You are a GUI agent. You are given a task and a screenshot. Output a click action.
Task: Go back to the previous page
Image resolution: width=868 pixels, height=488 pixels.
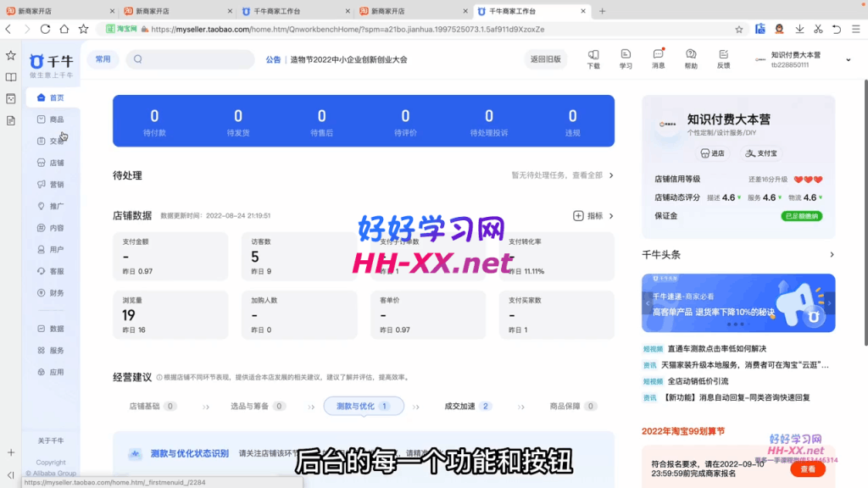tap(8, 30)
